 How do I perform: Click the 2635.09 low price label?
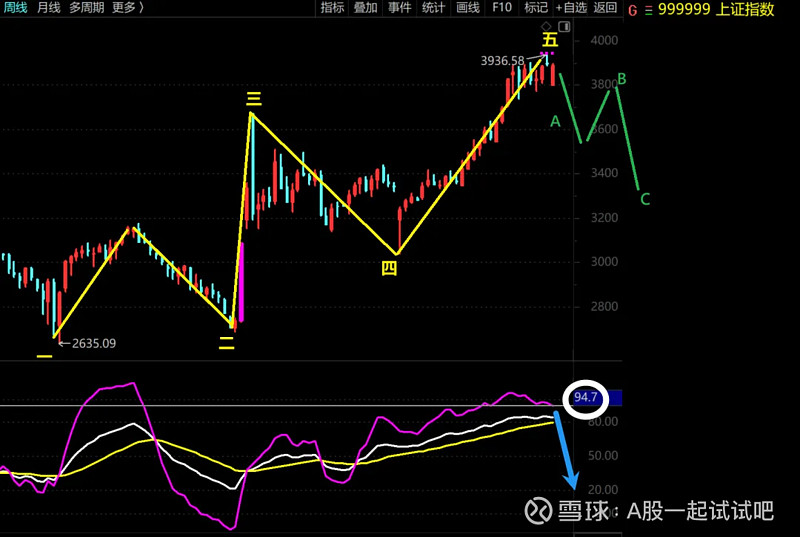click(x=94, y=343)
